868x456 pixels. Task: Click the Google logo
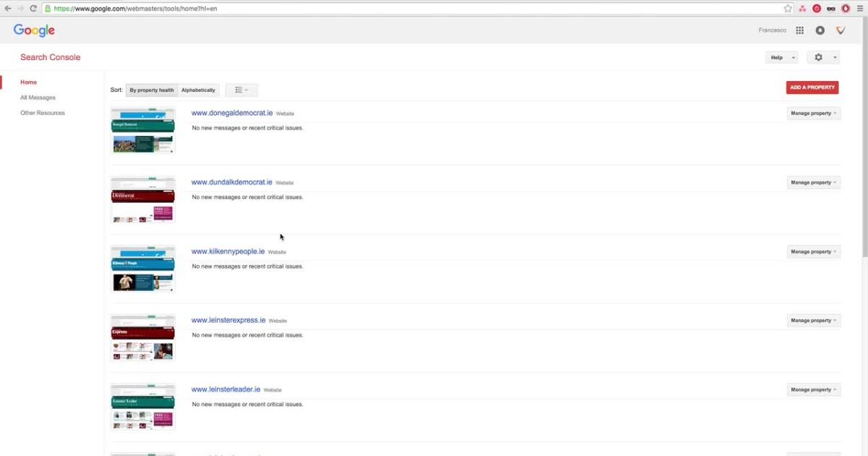tap(34, 30)
